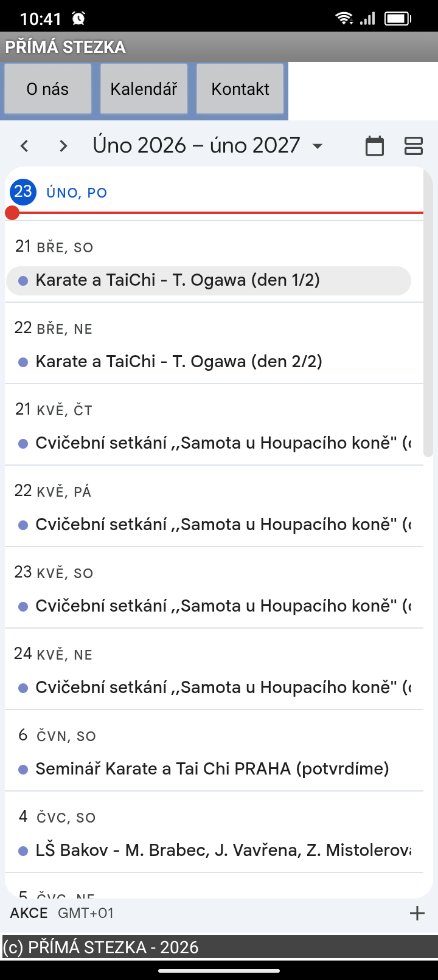Screen dimensions: 438x980
Task: Select the 24 KVĚ, NE date header
Action: (54, 654)
